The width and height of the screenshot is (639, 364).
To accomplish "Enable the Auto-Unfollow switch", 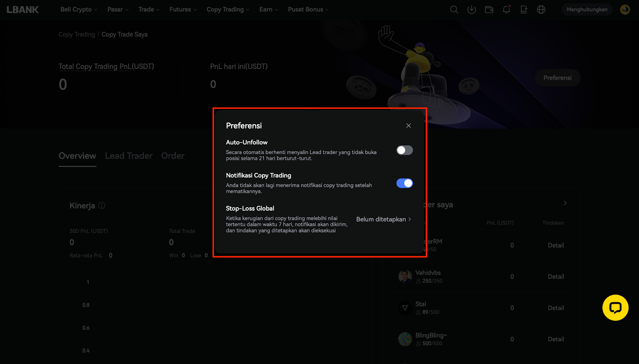I will point(404,150).
